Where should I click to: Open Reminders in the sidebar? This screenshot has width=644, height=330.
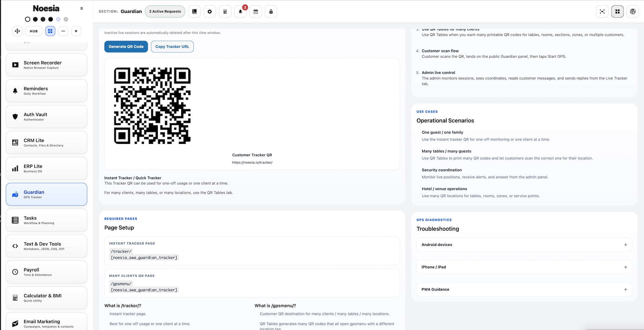click(x=47, y=91)
